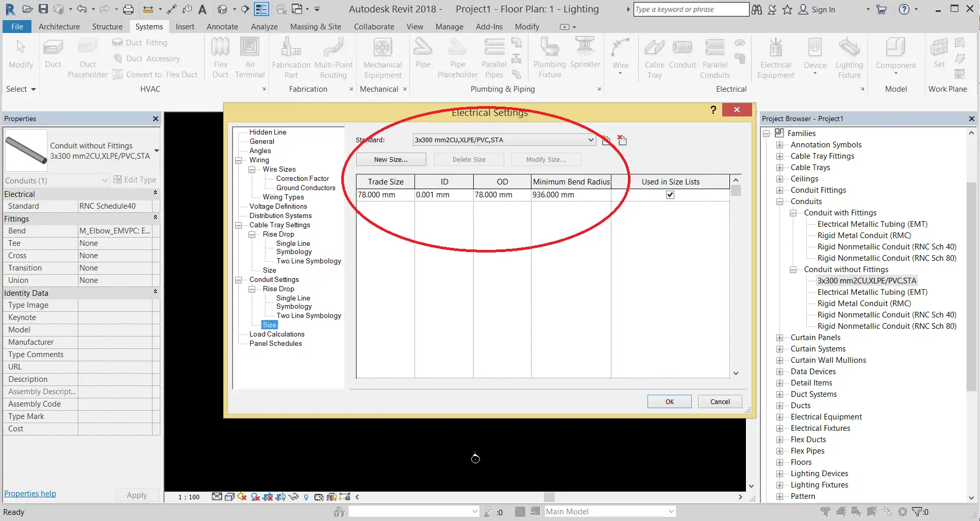Click the Save icon in quick access toolbar
Viewport: 980px width, 521px height.
click(x=43, y=9)
